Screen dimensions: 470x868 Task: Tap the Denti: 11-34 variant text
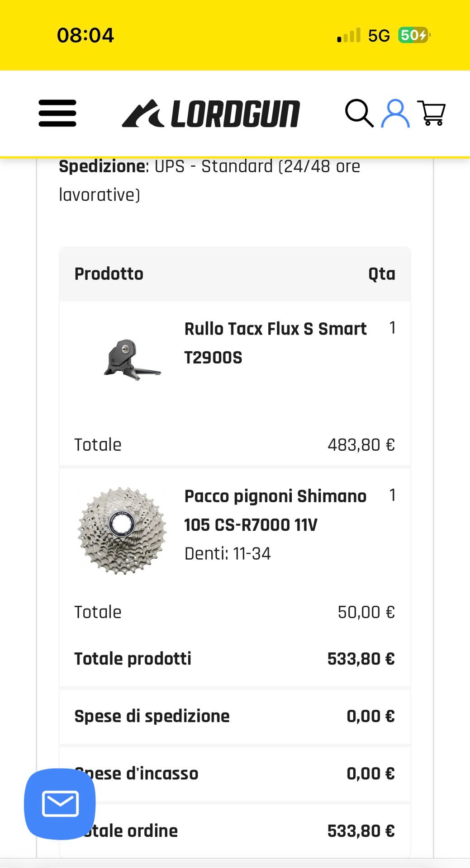228,554
